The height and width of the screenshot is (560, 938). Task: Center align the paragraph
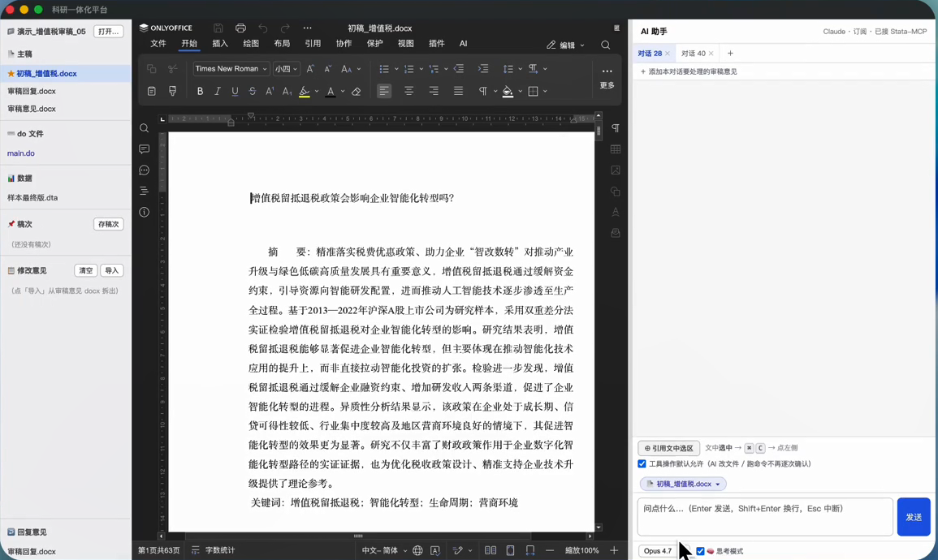tap(408, 92)
